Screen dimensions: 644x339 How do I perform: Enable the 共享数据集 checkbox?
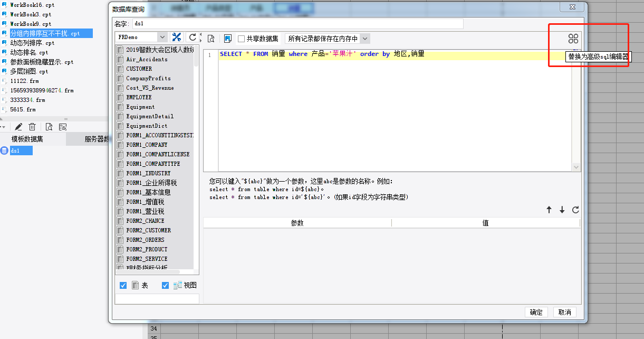[241, 39]
